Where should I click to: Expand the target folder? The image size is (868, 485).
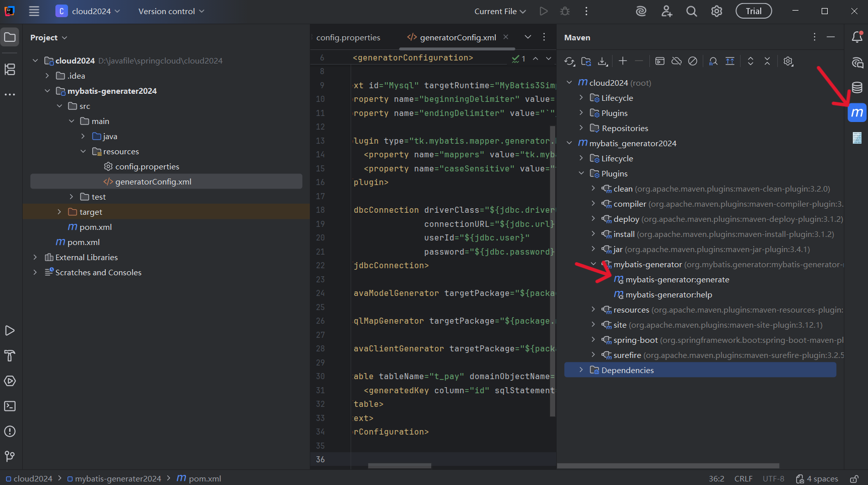[x=59, y=212]
